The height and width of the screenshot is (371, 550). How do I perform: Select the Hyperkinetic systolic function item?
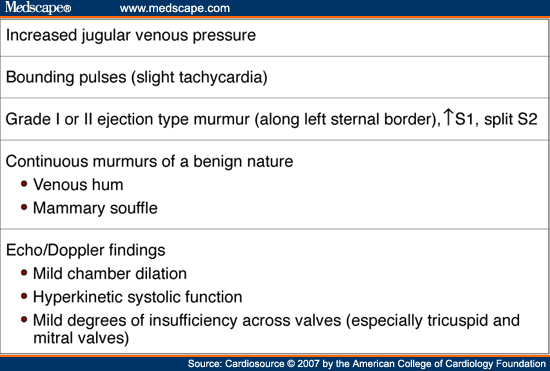pos(138,297)
